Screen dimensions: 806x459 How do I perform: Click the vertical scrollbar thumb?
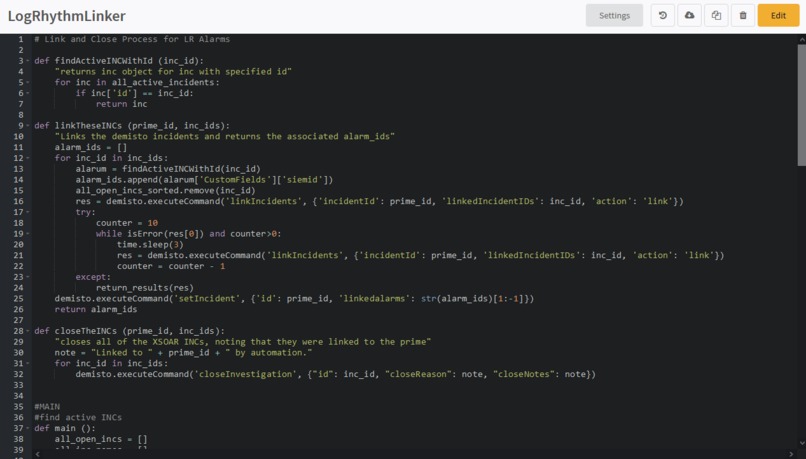(x=802, y=105)
